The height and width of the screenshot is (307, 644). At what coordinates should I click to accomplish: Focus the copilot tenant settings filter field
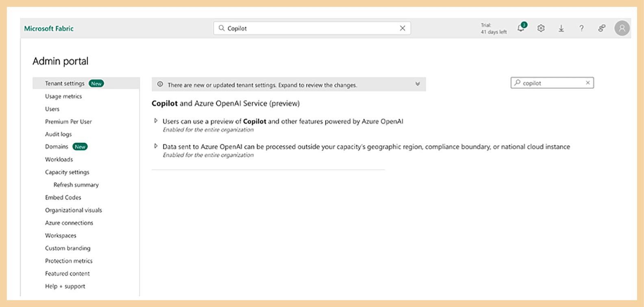[552, 83]
